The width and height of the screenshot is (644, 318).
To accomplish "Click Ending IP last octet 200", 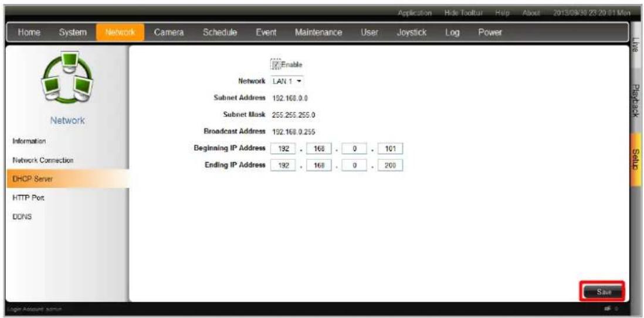I will 390,166.
